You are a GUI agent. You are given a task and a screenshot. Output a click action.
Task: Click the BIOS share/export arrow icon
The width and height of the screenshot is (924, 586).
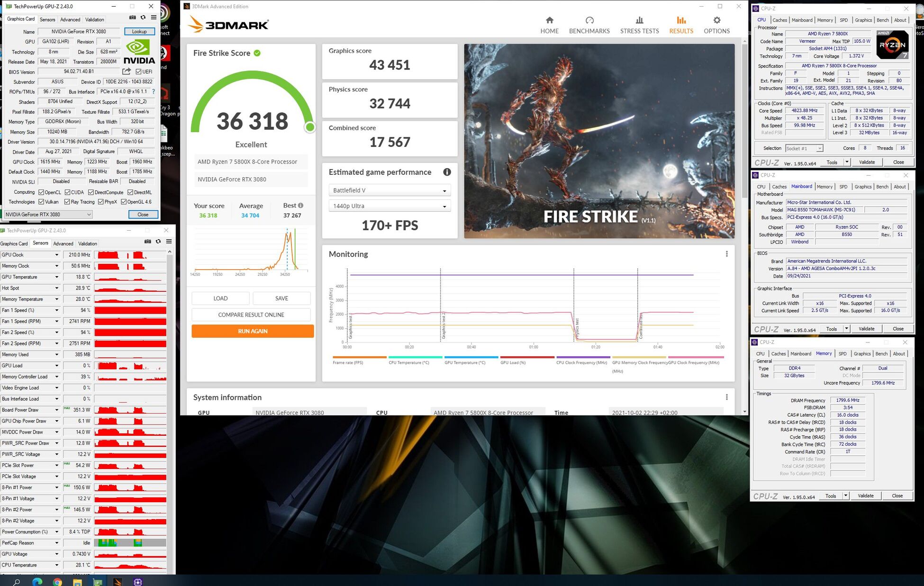[127, 72]
